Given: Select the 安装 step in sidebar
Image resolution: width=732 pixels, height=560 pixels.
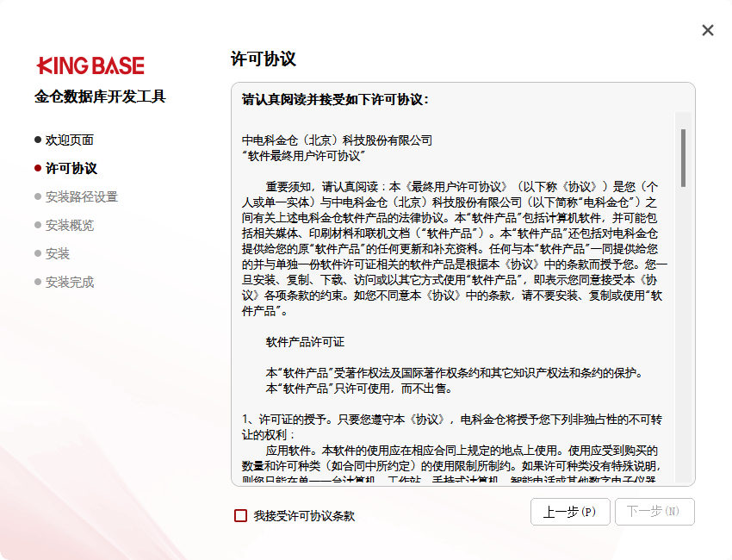Looking at the screenshot, I should click(58, 253).
